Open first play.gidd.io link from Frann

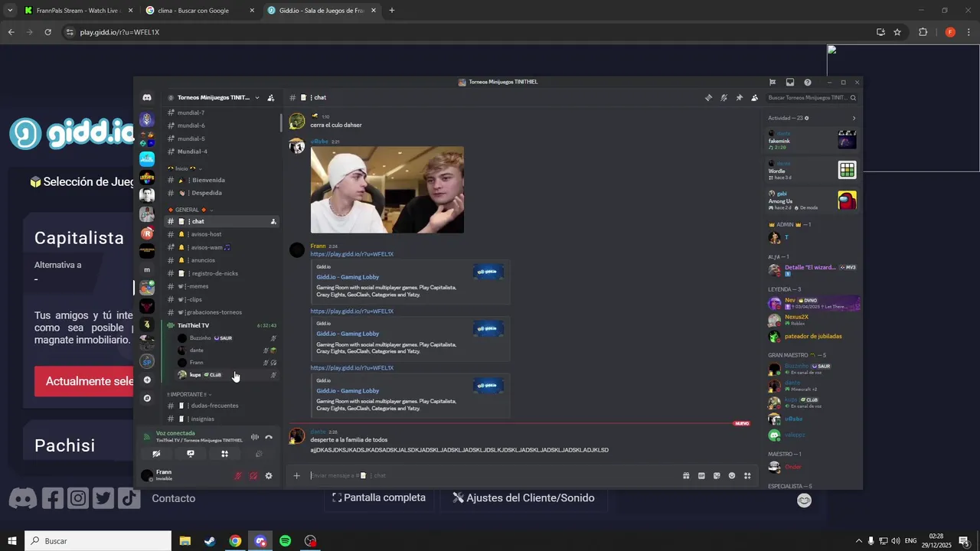coord(351,254)
